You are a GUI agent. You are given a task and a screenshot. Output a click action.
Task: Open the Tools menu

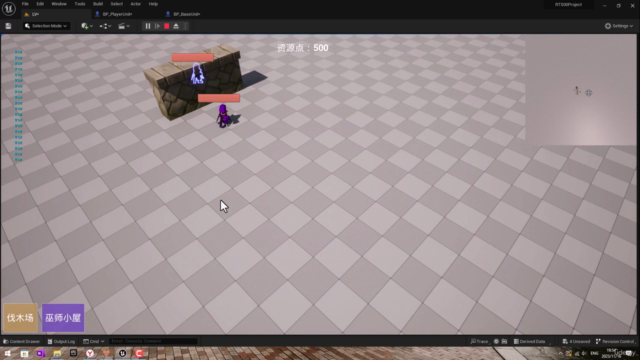pos(80,4)
